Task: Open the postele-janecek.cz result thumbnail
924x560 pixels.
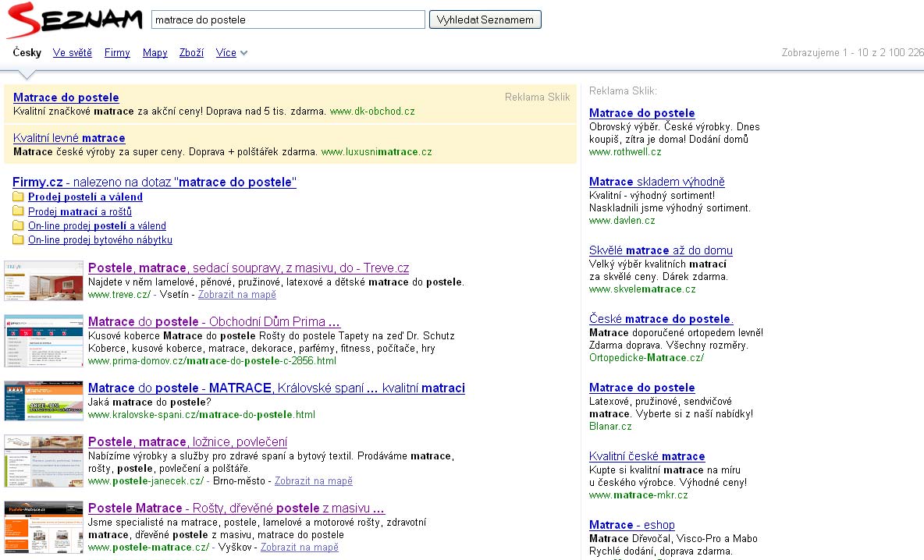Action: point(44,461)
